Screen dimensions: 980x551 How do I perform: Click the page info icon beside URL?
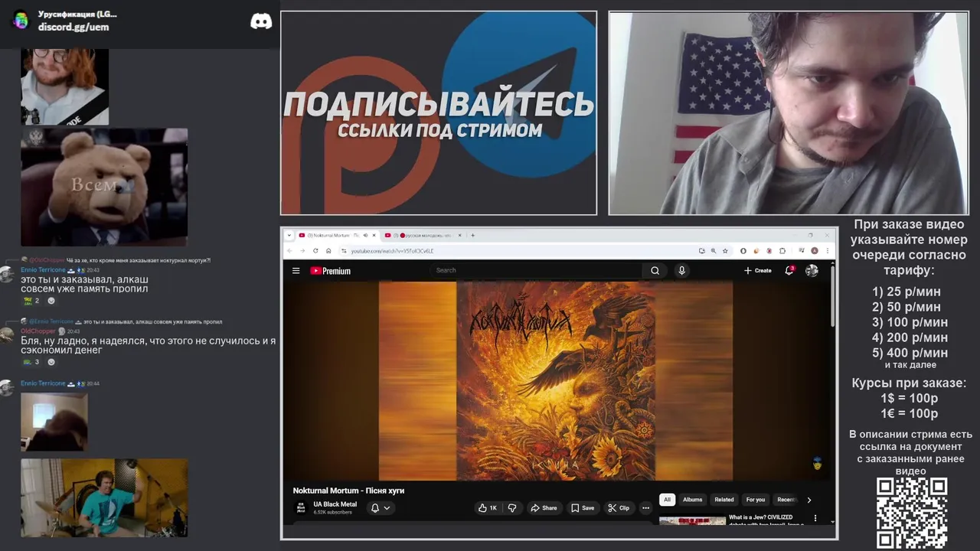click(342, 250)
